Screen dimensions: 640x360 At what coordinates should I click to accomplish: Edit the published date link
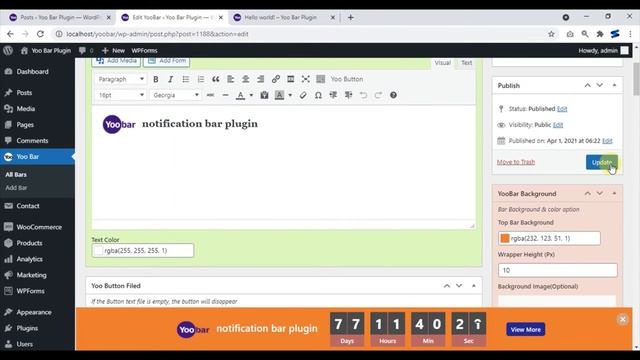(x=607, y=141)
